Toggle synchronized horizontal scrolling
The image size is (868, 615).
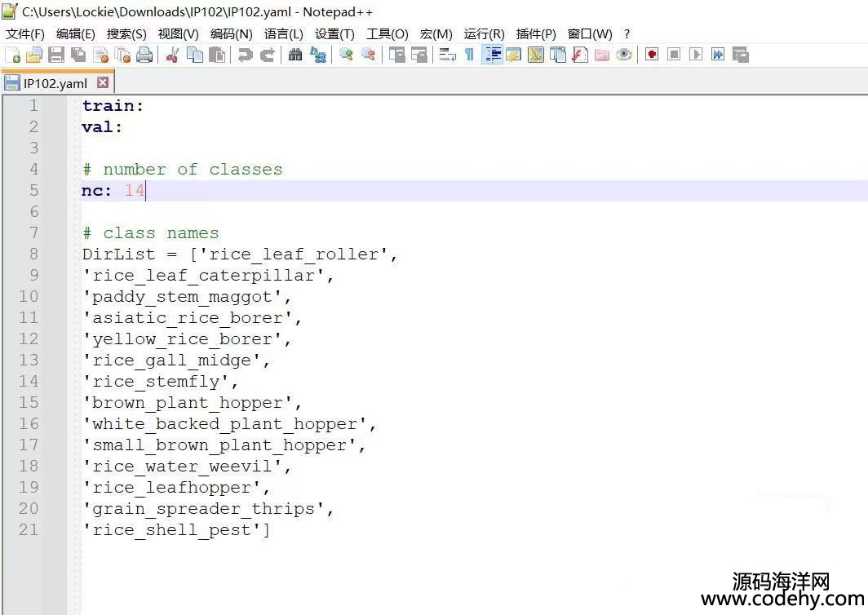[419, 55]
